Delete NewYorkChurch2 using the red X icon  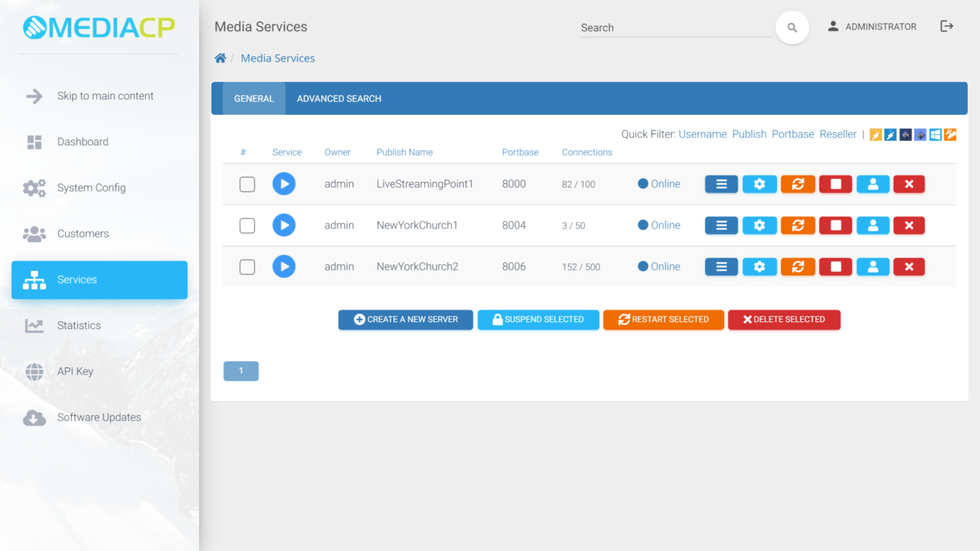[x=909, y=267]
